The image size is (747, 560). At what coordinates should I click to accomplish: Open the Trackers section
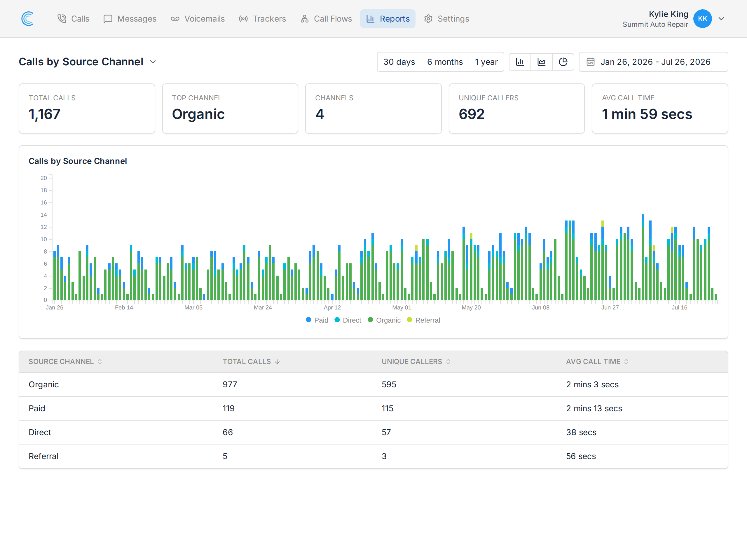(x=262, y=19)
